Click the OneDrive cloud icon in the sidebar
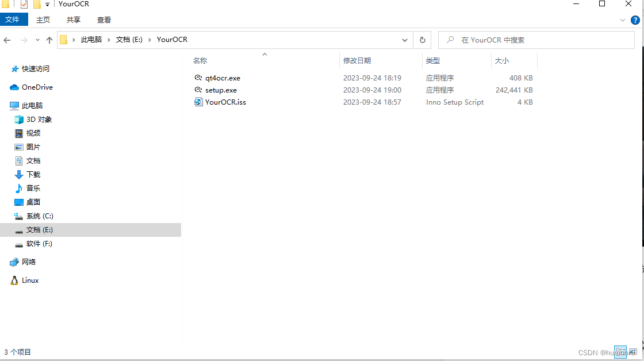Viewport: 644px width, 361px height. point(16,87)
